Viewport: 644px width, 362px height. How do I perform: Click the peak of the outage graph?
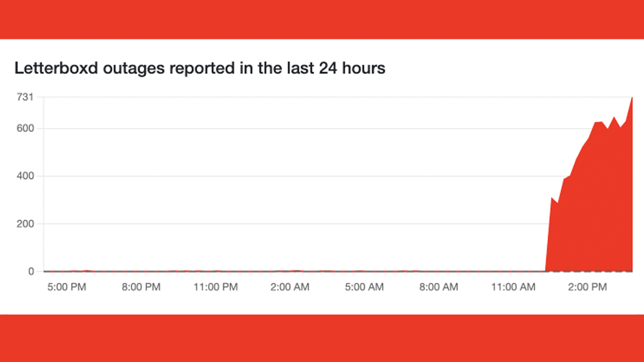point(632,98)
